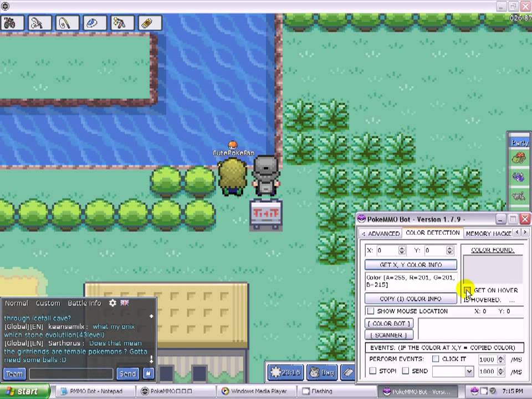Click the PokeMMO Bot taskbar item
The height and width of the screenshot is (399, 532).
click(417, 392)
